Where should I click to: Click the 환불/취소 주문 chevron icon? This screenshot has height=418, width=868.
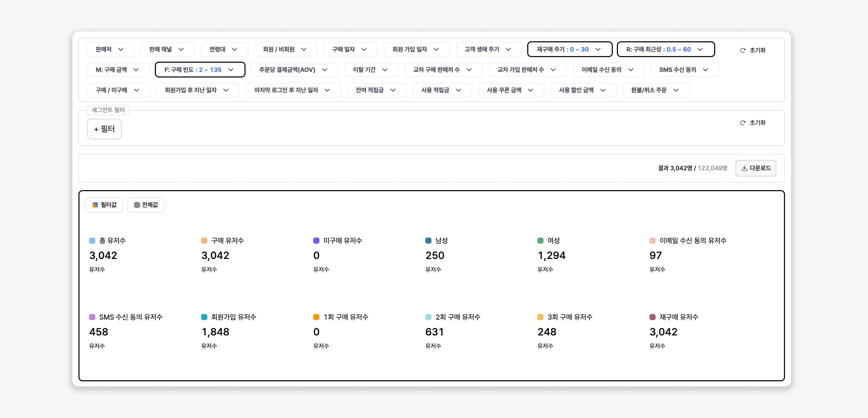pyautogui.click(x=676, y=90)
